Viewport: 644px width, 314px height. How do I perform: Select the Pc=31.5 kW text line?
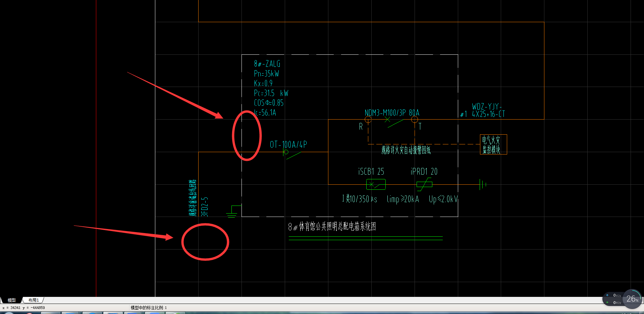click(271, 93)
